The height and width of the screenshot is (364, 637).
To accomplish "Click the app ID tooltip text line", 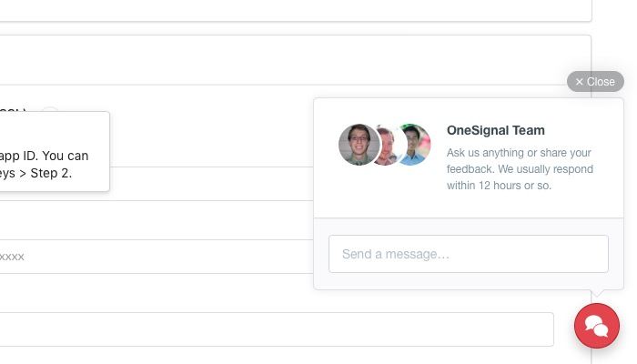I will [44, 156].
